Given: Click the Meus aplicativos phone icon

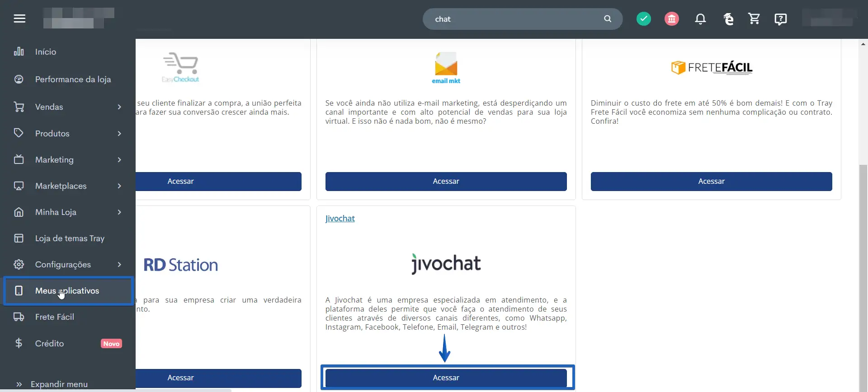Looking at the screenshot, I should point(19,290).
